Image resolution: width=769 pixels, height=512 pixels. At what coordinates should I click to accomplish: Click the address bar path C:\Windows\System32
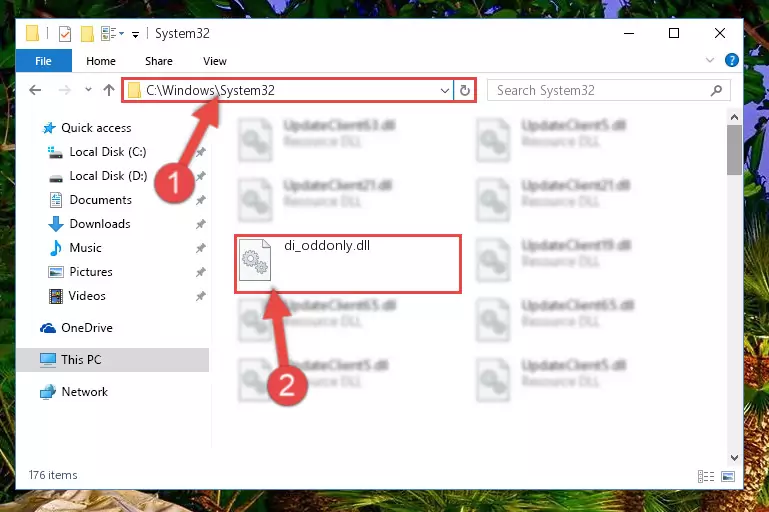coord(210,90)
